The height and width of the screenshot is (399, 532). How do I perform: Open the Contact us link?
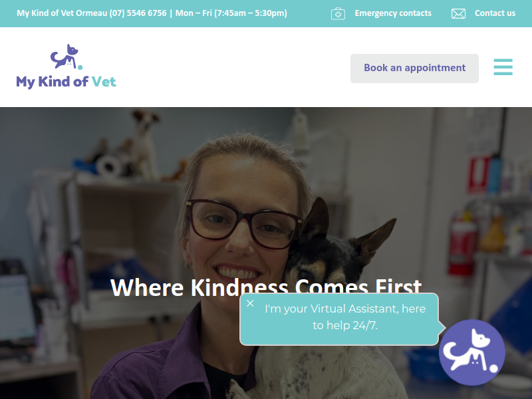[x=495, y=13]
